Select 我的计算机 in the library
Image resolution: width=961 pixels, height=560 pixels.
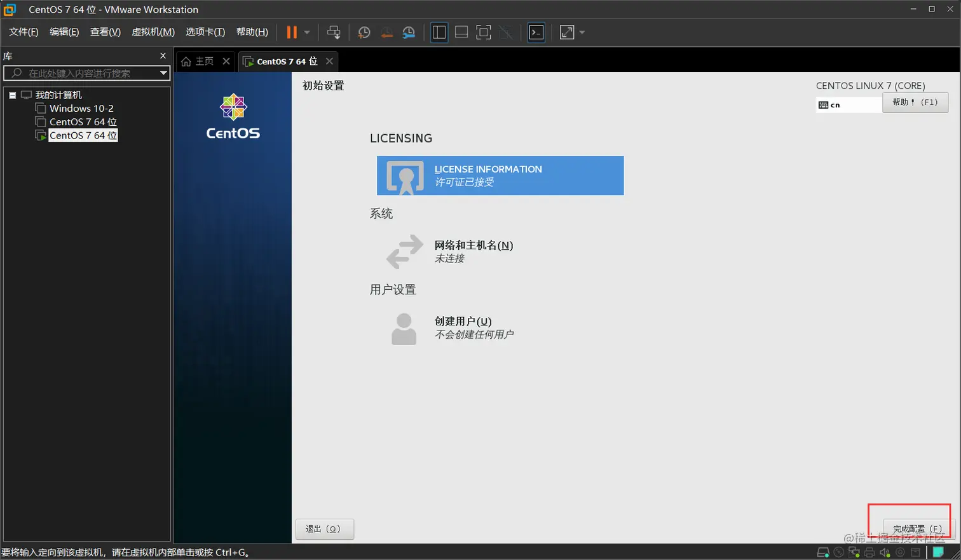tap(58, 95)
